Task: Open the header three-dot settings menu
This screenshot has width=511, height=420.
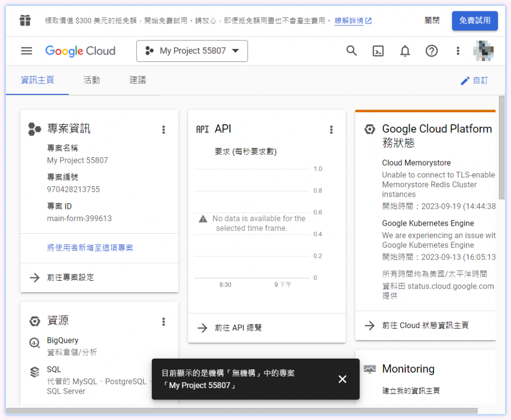Action: (458, 51)
